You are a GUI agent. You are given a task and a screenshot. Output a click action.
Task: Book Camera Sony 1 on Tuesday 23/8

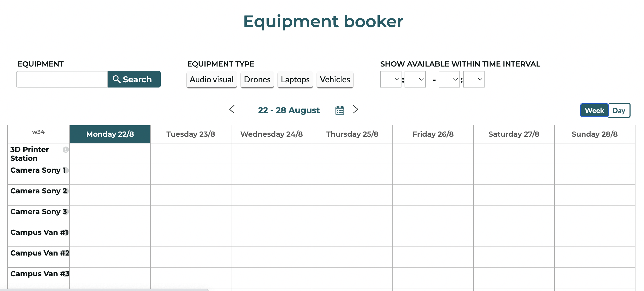pyautogui.click(x=191, y=174)
